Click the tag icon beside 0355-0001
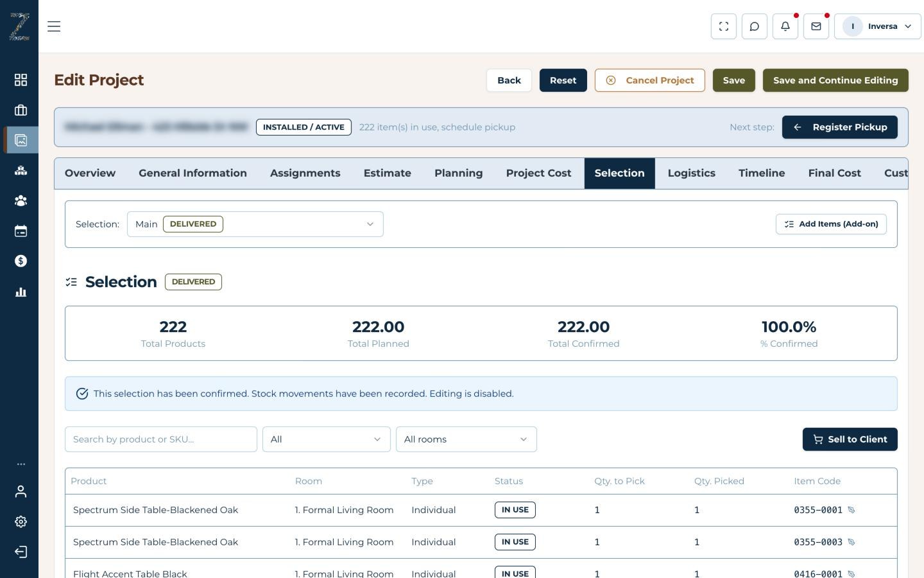The height and width of the screenshot is (578, 924). (x=851, y=510)
